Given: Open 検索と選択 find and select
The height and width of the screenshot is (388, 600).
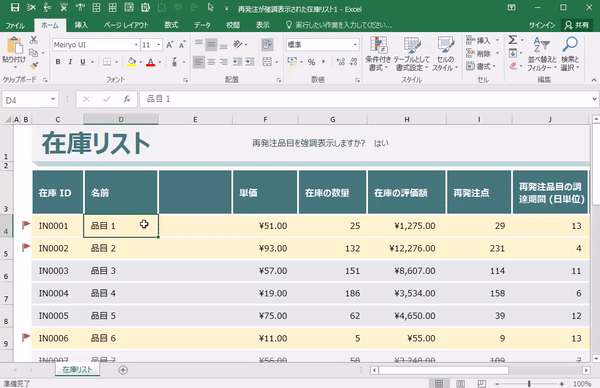Looking at the screenshot, I should (570, 54).
